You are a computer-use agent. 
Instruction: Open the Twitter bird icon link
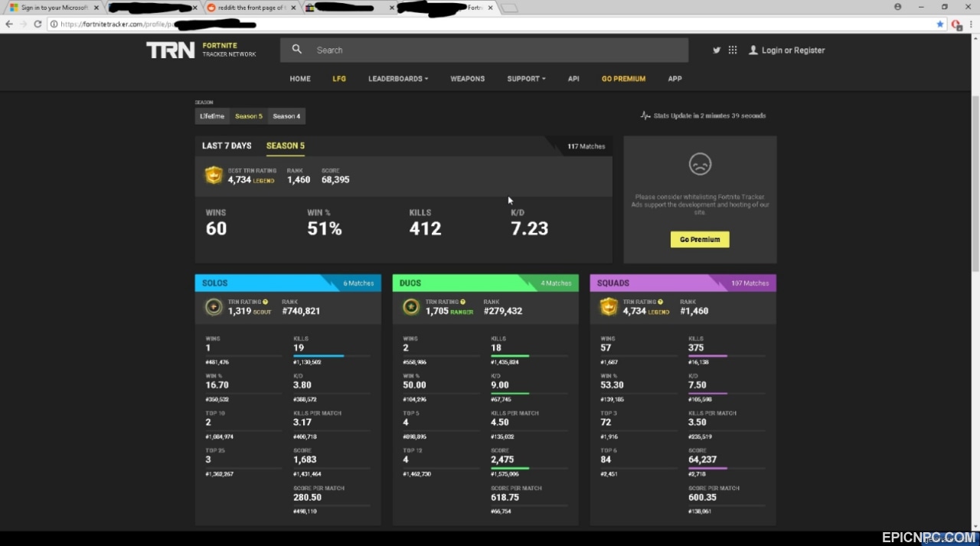(717, 50)
